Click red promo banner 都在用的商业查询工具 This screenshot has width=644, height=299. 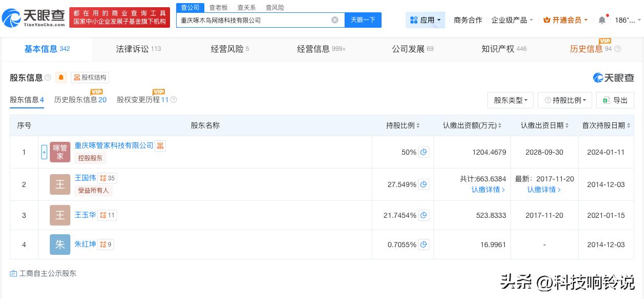120,17
